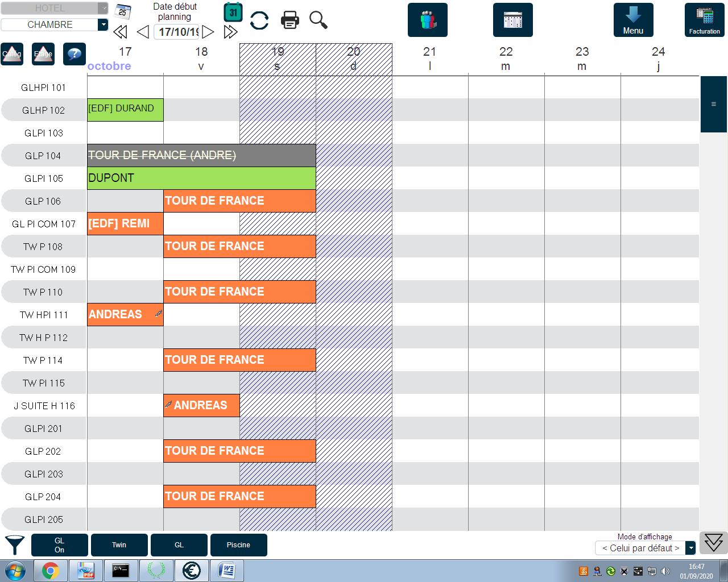Sort by Categ button

12,54
